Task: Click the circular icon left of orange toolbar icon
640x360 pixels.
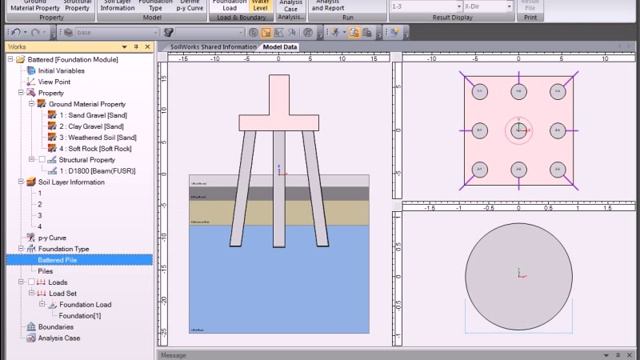Action: pos(253,32)
